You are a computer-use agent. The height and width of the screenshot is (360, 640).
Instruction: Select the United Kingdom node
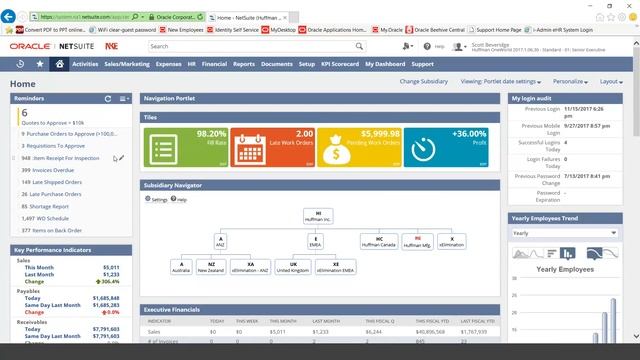tap(293, 267)
